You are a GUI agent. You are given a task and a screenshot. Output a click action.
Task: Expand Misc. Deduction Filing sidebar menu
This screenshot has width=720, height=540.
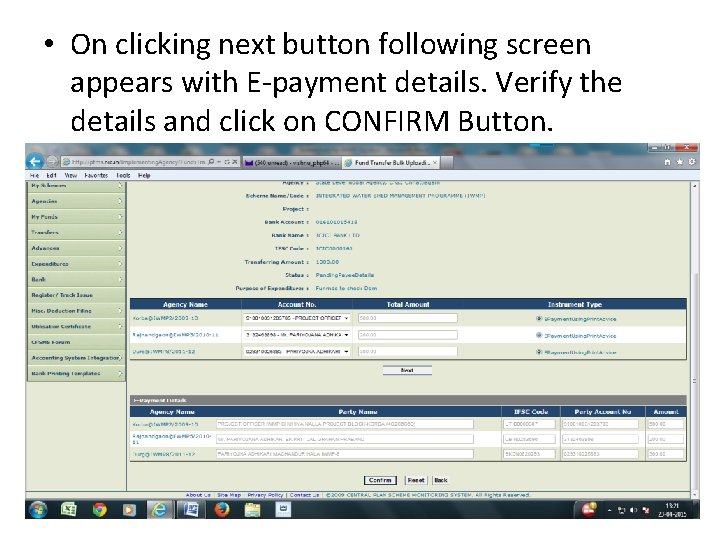click(x=76, y=311)
